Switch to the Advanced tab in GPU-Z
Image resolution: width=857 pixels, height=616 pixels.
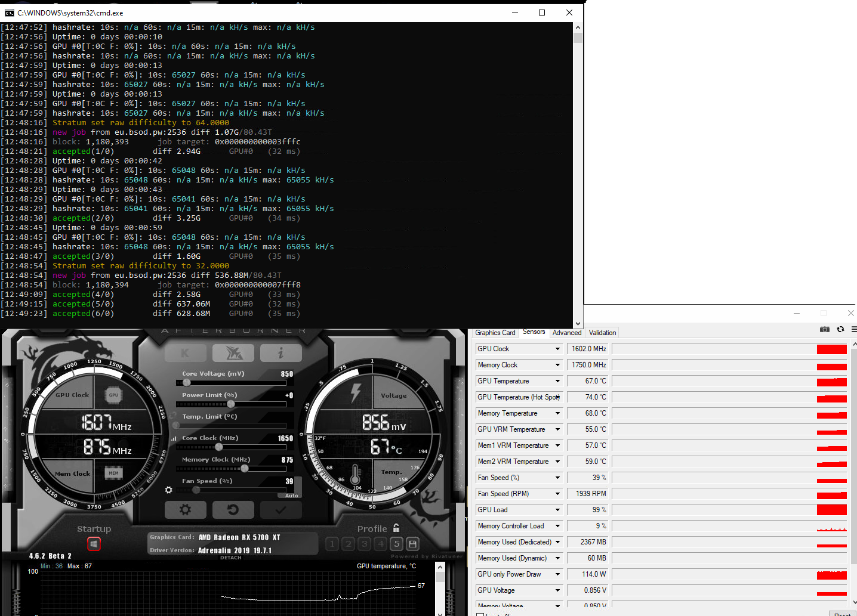[567, 333]
